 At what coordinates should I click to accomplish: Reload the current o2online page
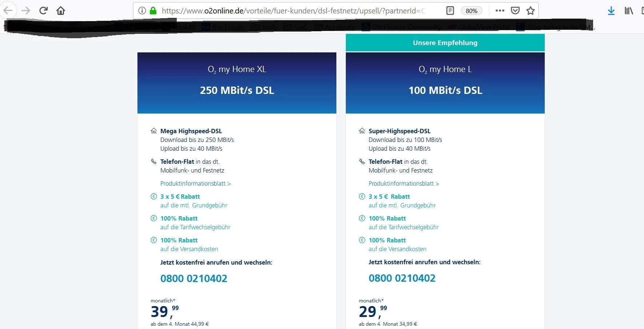click(44, 11)
